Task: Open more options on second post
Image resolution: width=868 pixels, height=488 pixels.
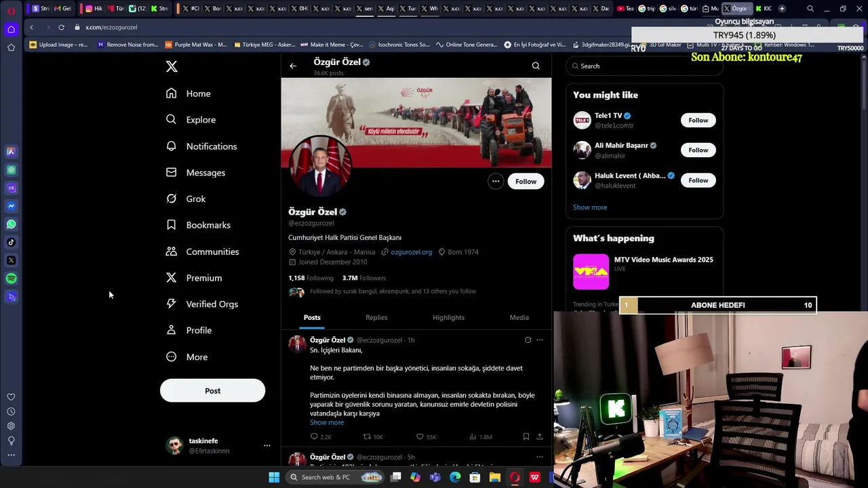Action: 540,457
